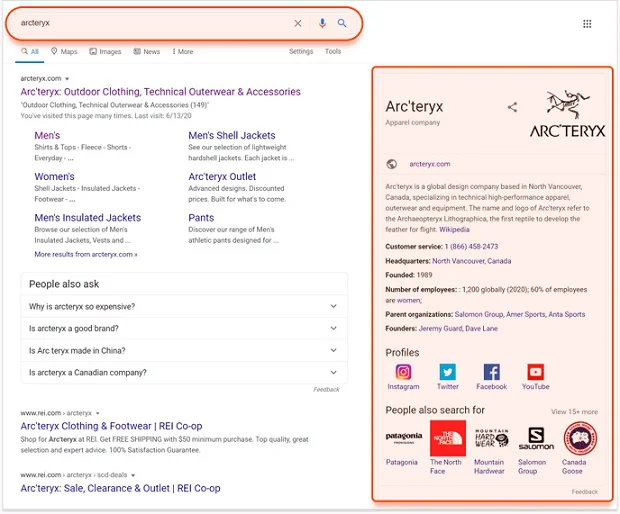Viewport: 620px width, 514px height.
Task: Expand 'Is arcteryx a good brand?'
Action: 184,328
